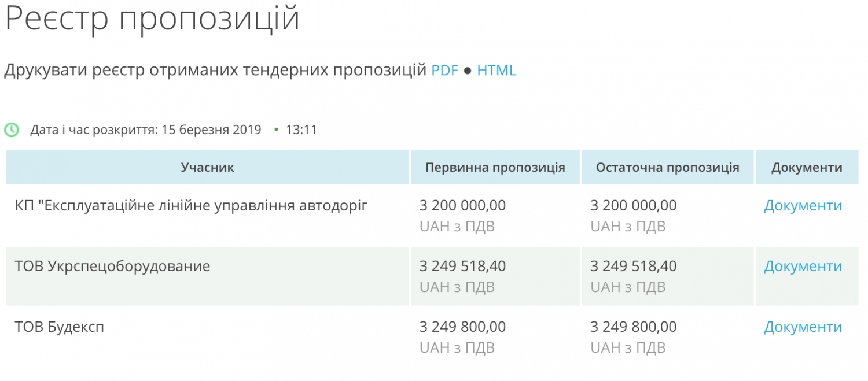Select participant ТОВ Укрспецоборудование
The image size is (868, 381).
click(112, 266)
